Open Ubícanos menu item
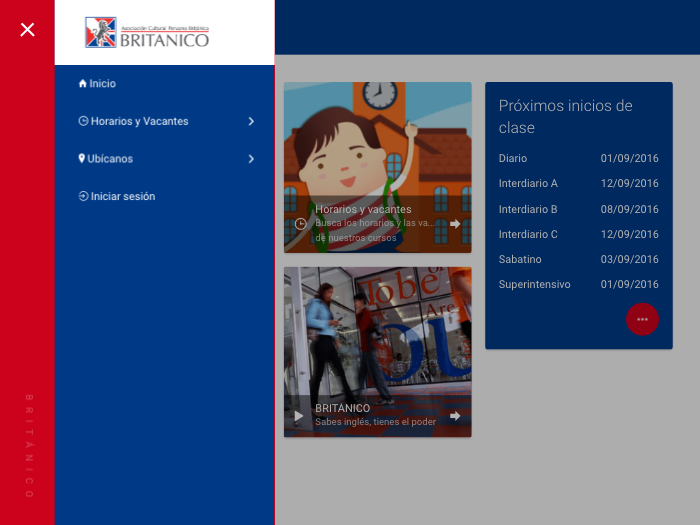 tap(165, 158)
